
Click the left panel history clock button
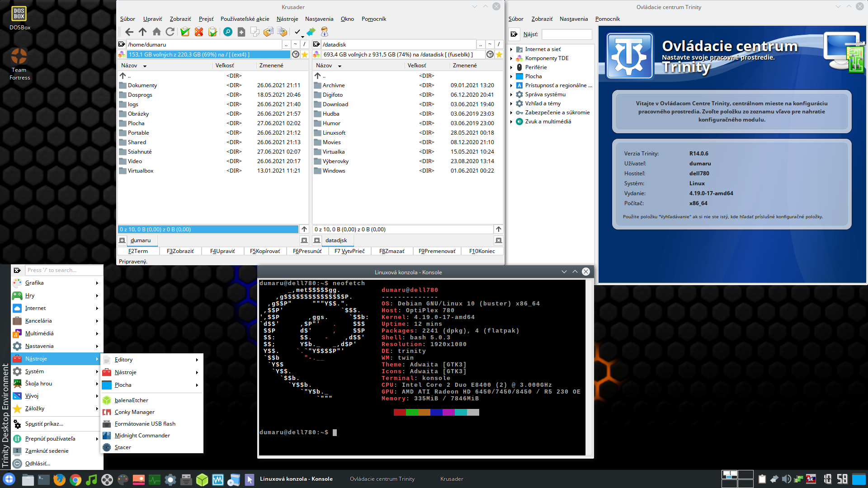[x=296, y=55]
